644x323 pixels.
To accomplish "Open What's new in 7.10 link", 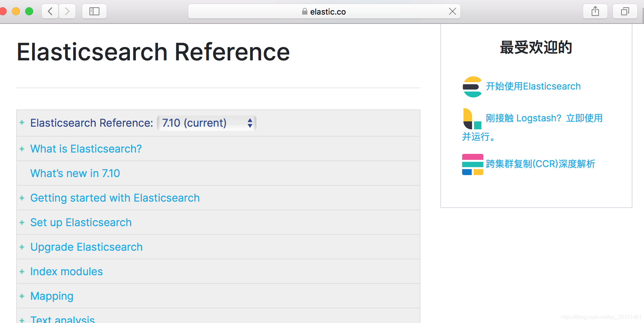I will click(x=75, y=173).
